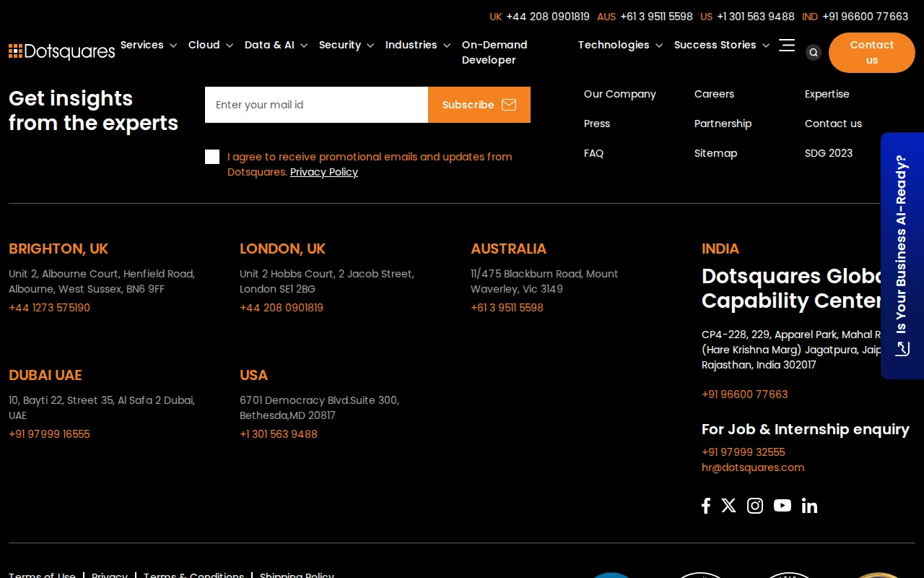Click the DUBAI UAE heading

point(45,375)
